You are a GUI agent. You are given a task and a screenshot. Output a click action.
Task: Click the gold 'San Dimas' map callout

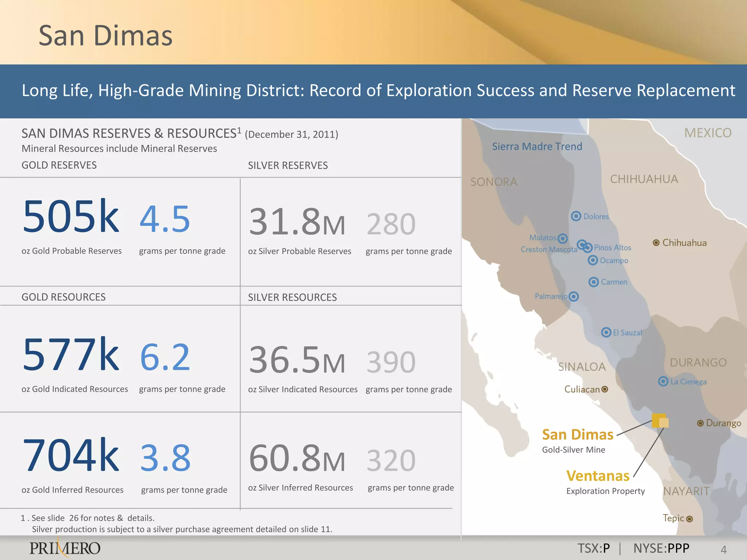coord(578,435)
